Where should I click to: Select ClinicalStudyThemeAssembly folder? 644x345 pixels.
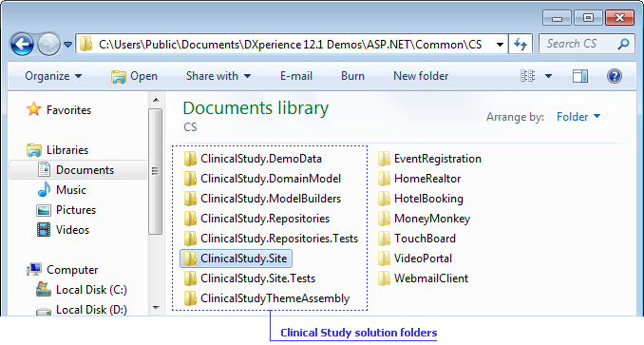267,298
